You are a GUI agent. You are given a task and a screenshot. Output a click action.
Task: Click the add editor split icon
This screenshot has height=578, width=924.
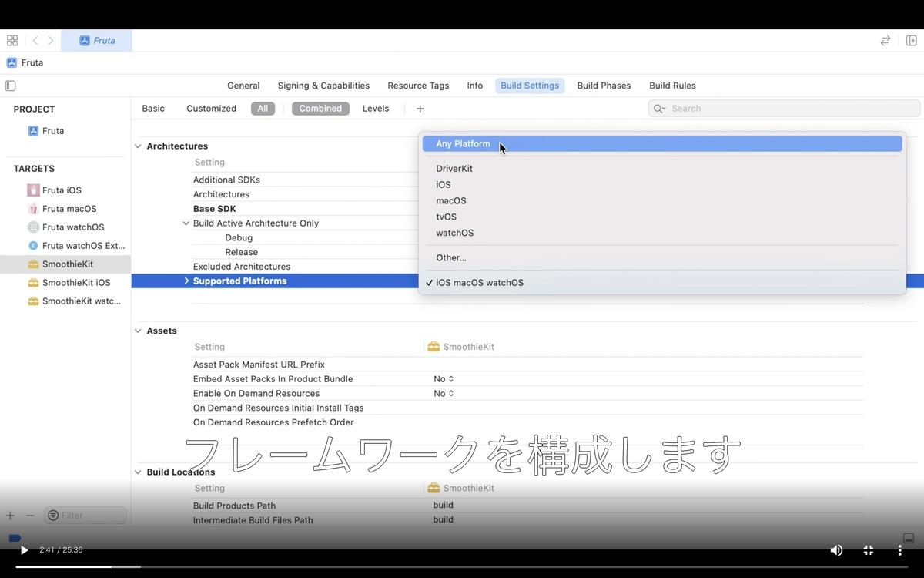click(x=911, y=41)
